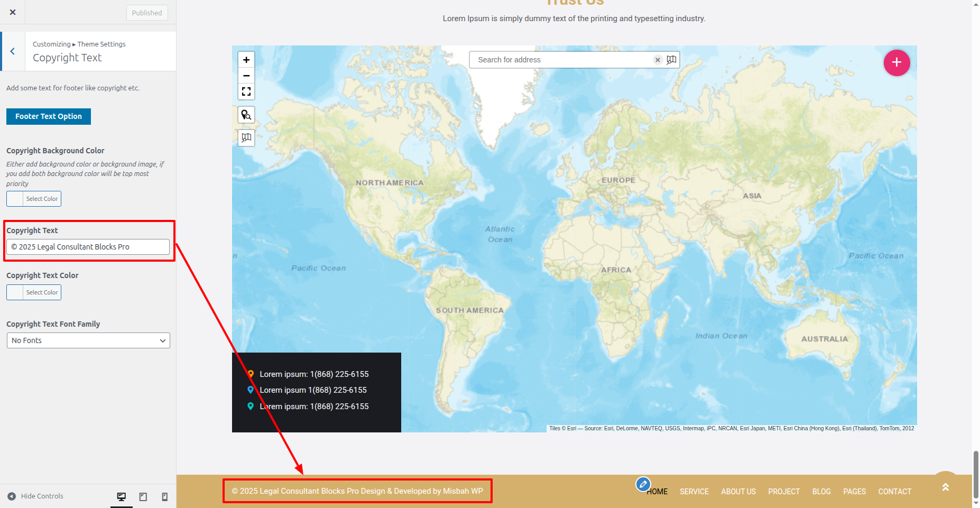Go back to Theme Settings
The image size is (980, 508).
pos(13,51)
